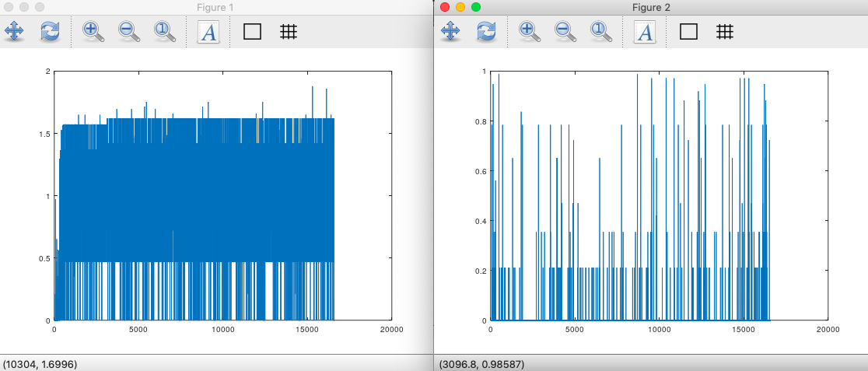Minimize the Figure 2 window
Viewport: 868px width, 371px height.
460,7
